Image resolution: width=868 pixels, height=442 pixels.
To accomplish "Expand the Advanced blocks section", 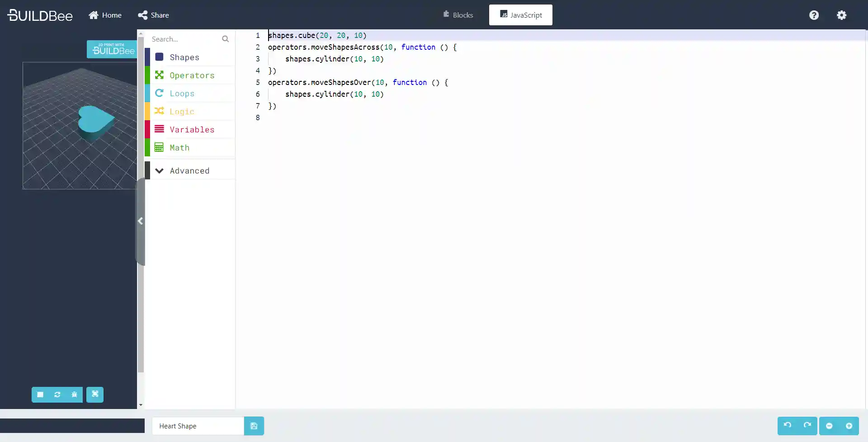I will [189, 170].
